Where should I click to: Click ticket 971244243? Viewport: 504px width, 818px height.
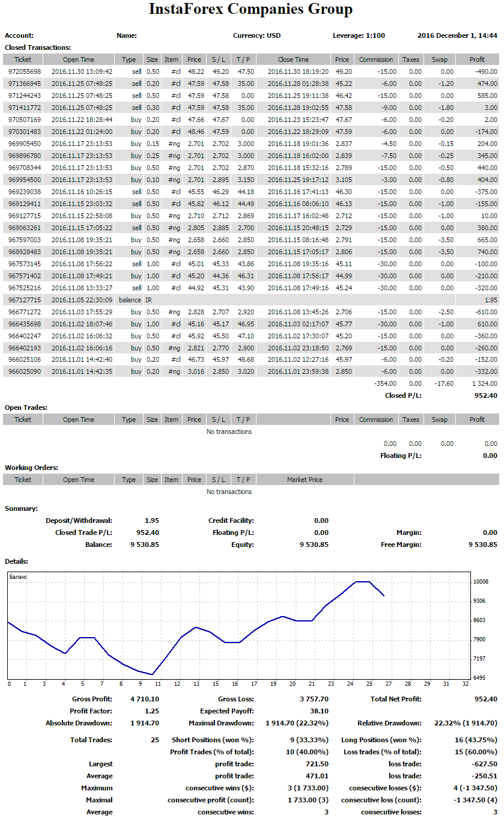25,96
